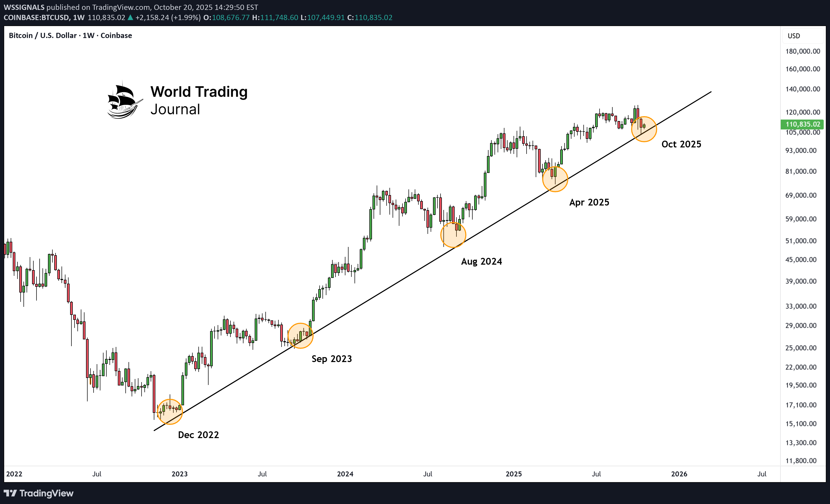Click the green 110,835.02 current price label
Image resolution: width=830 pixels, height=504 pixels.
(x=802, y=124)
